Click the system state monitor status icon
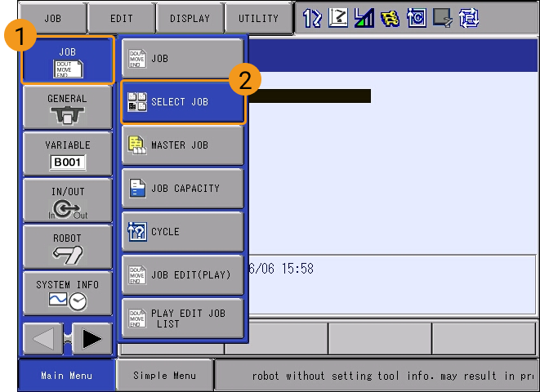The height and width of the screenshot is (392, 540). click(x=443, y=18)
